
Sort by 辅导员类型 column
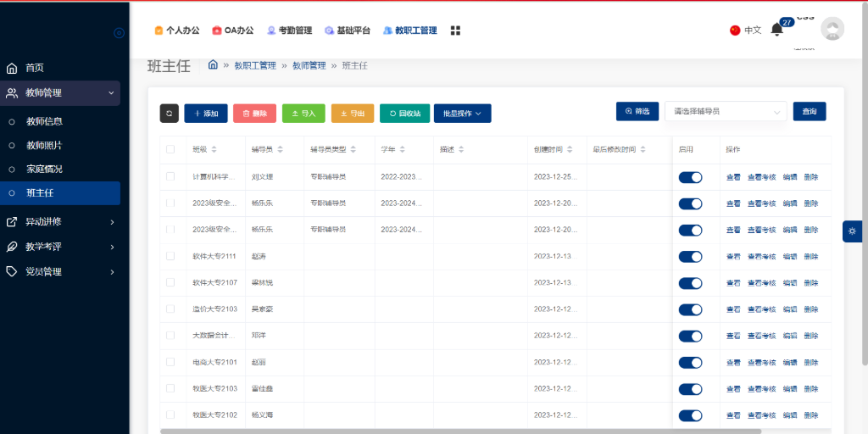coord(353,150)
